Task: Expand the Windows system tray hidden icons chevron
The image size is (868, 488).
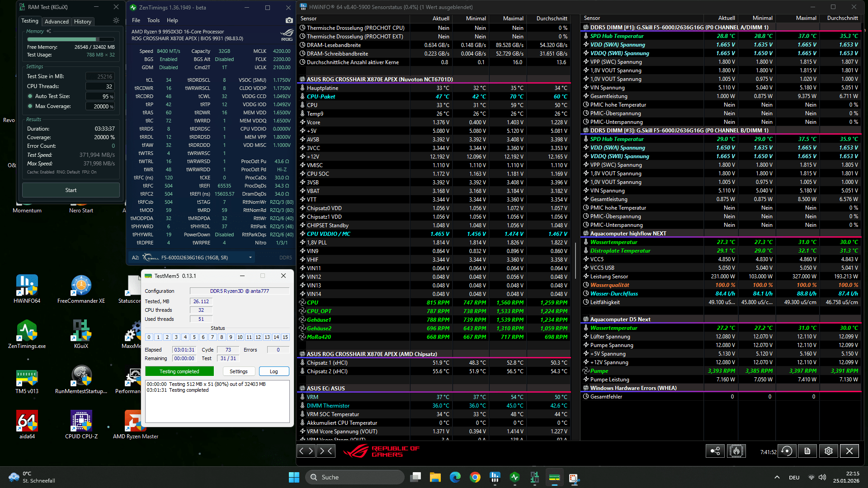Action: [777, 477]
